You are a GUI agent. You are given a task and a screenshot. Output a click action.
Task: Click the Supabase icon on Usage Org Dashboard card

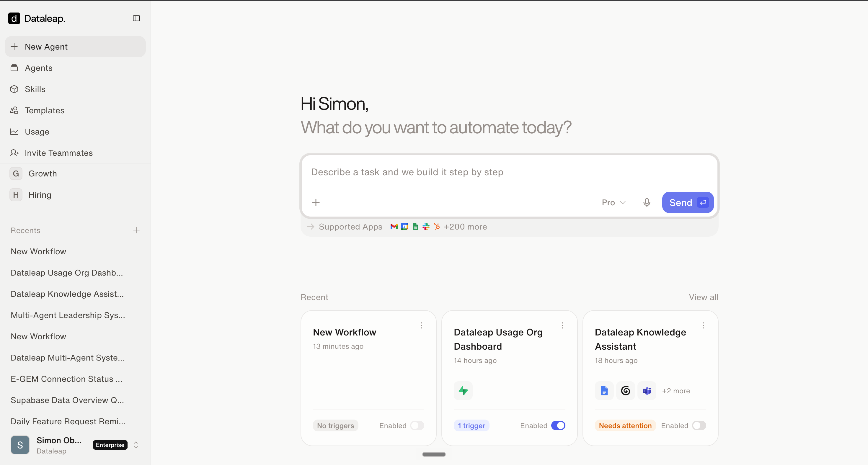[x=463, y=391]
